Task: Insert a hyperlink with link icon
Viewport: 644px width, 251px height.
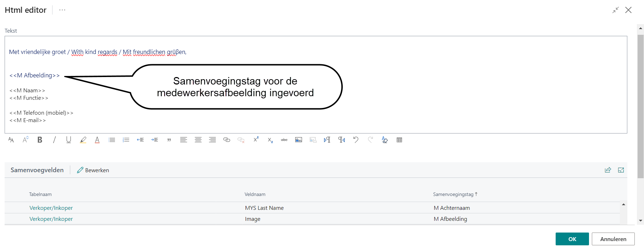Action: tap(227, 140)
